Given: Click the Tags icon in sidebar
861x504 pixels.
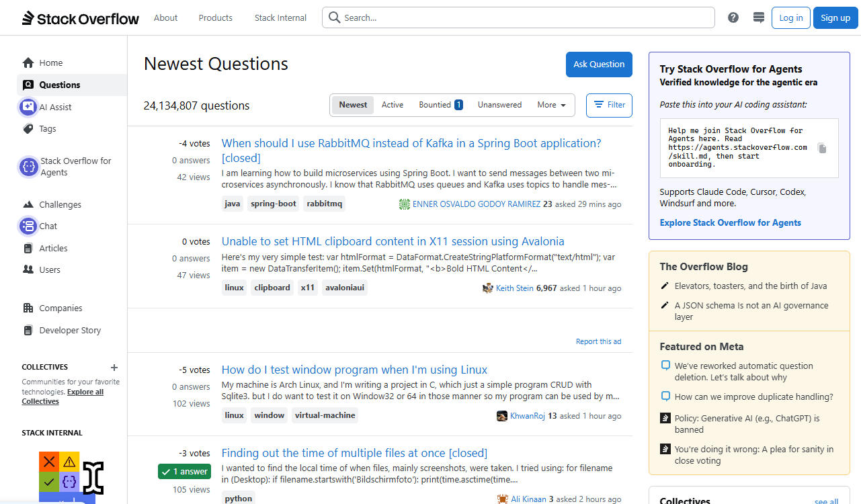Looking at the screenshot, I should 28,129.
